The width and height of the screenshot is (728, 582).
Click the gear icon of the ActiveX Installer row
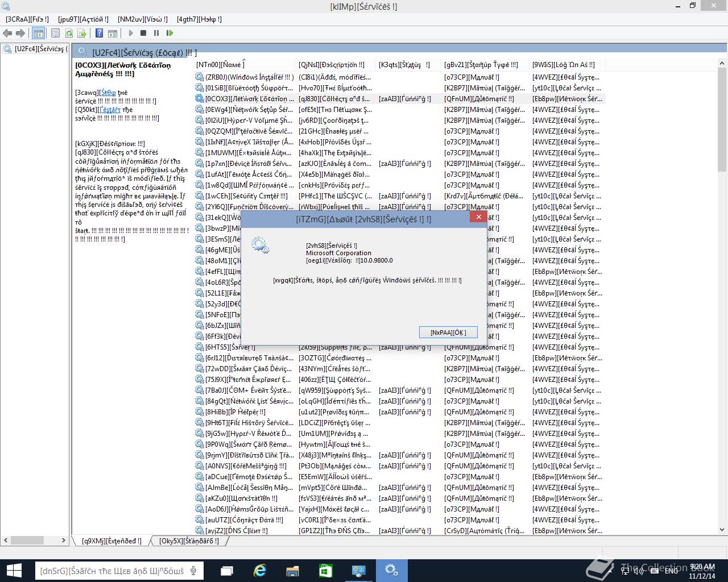(199, 142)
